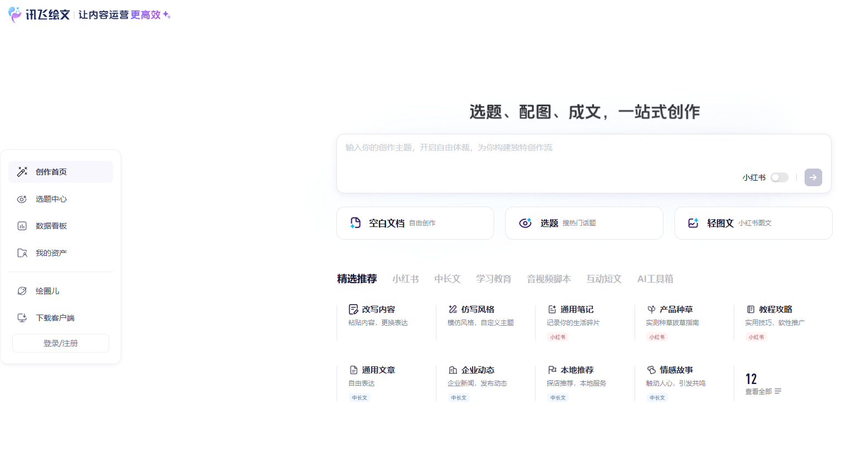Select the 仿写风格 template

tap(478, 310)
